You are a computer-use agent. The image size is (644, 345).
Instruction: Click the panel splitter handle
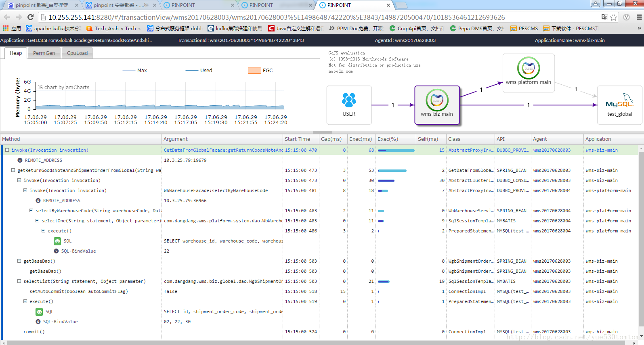point(322,132)
